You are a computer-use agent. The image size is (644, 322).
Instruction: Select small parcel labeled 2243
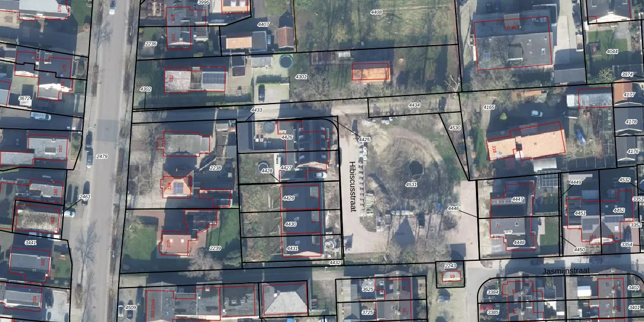[x=451, y=266]
